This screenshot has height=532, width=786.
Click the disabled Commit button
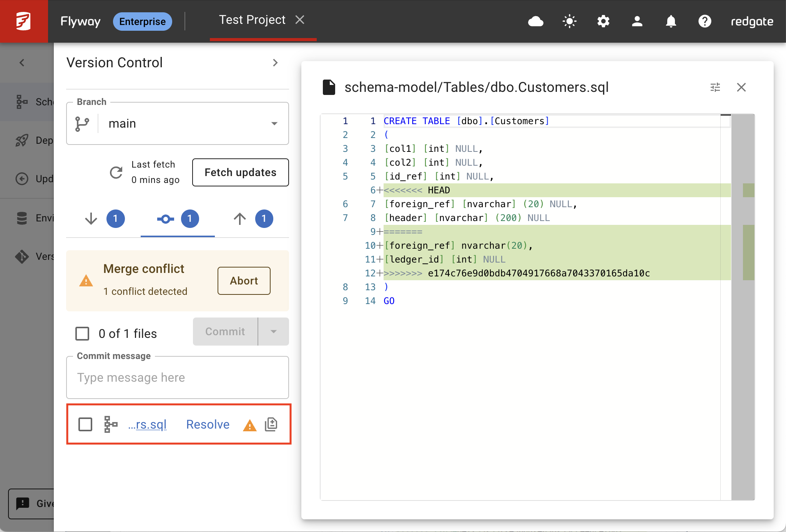(x=225, y=331)
